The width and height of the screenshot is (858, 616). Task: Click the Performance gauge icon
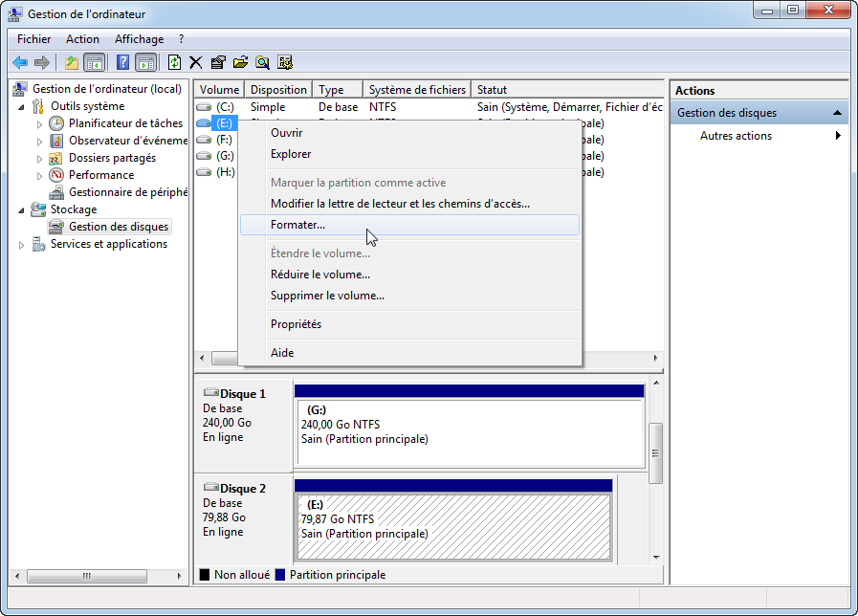pyautogui.click(x=56, y=175)
